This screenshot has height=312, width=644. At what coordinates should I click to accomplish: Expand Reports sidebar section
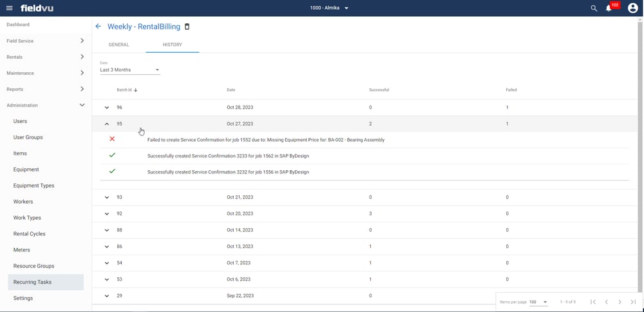point(45,89)
